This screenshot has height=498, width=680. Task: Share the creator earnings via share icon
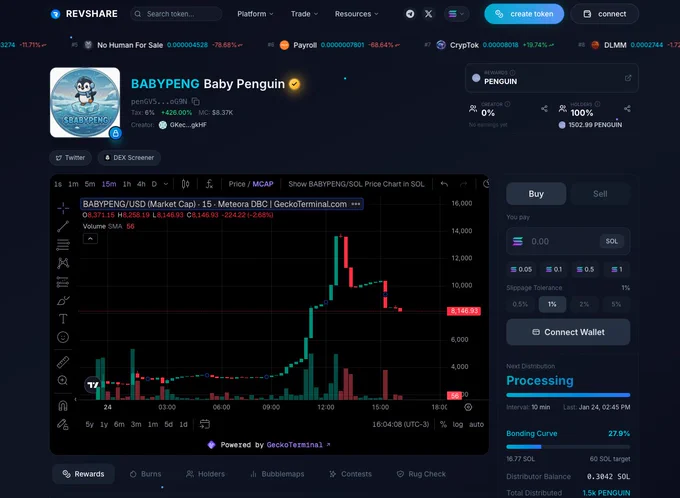pos(544,108)
